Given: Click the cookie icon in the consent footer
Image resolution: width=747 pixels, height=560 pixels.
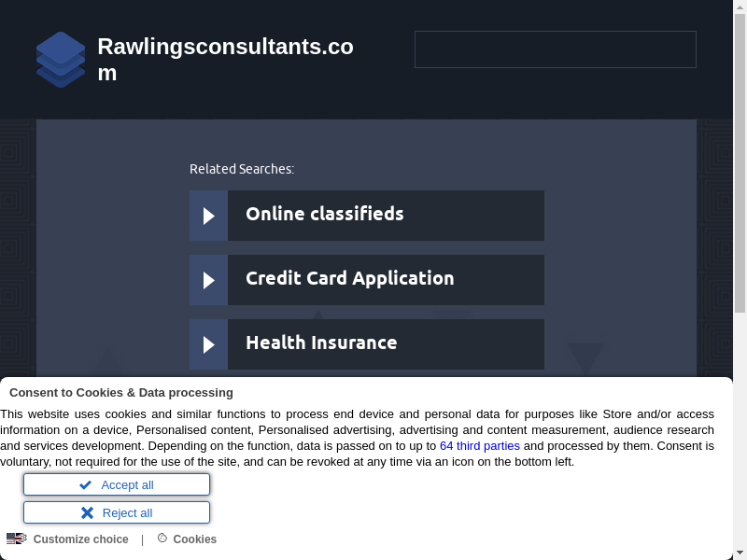Looking at the screenshot, I should coord(162,539).
